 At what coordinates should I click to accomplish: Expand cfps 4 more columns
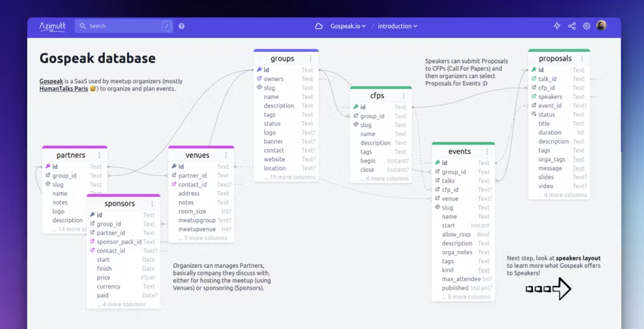coord(384,179)
